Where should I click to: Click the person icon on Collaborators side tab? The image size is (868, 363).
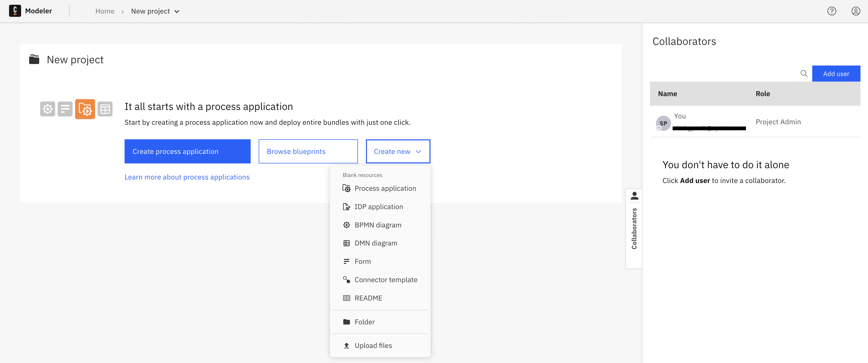(x=634, y=196)
